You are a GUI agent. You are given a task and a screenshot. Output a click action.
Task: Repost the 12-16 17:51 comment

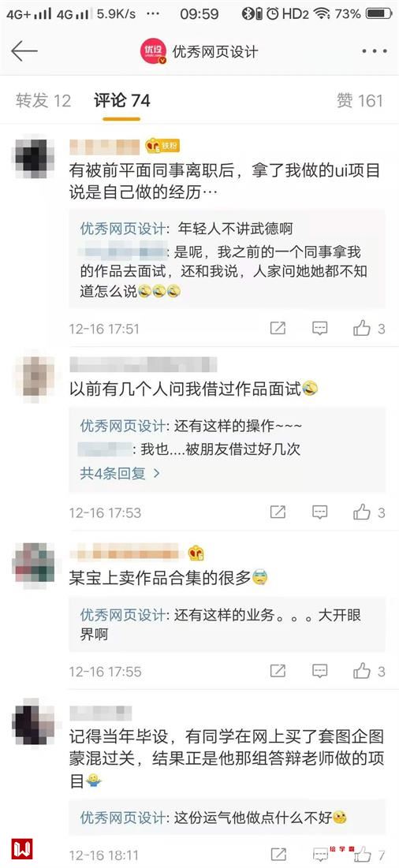click(x=278, y=328)
